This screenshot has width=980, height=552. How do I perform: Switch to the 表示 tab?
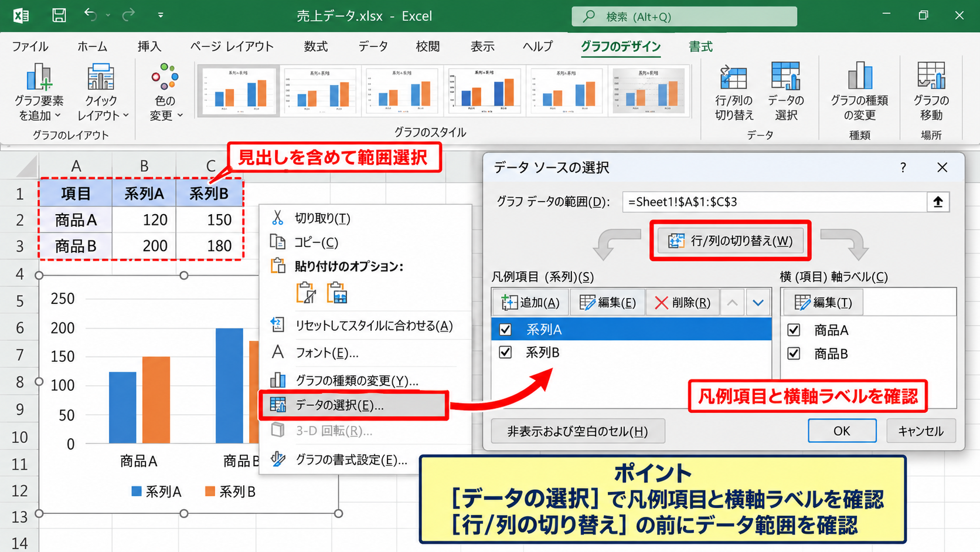click(x=482, y=46)
